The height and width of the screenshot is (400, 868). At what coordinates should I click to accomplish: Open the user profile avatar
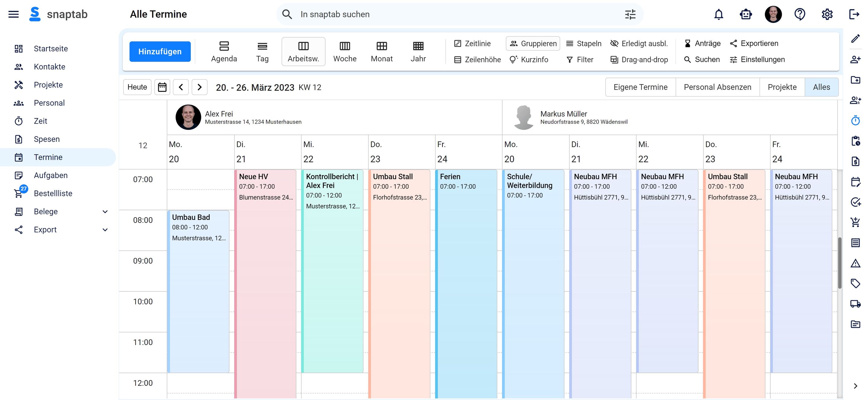773,14
